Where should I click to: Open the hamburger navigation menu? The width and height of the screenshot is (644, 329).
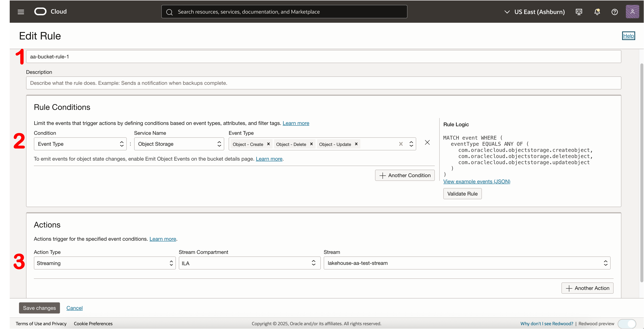click(x=21, y=12)
